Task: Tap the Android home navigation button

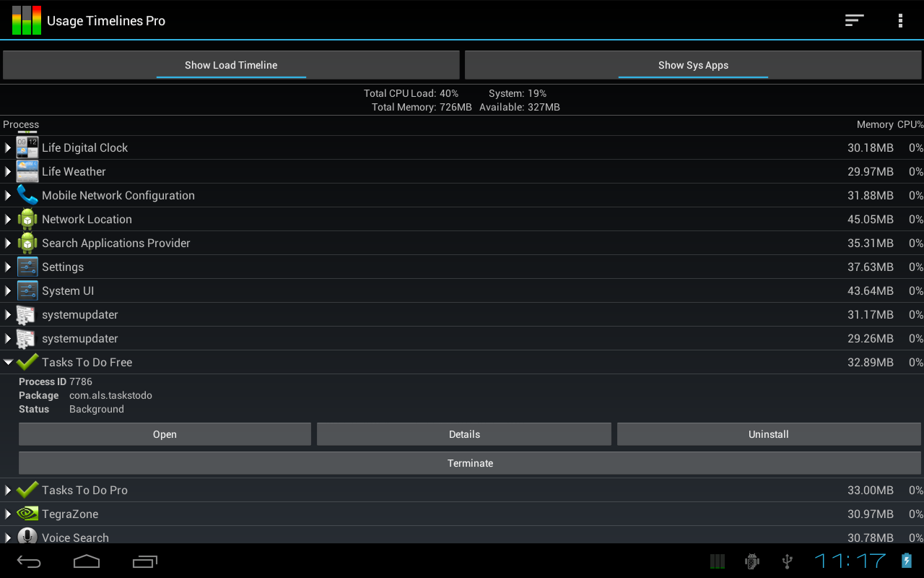Action: click(87, 561)
